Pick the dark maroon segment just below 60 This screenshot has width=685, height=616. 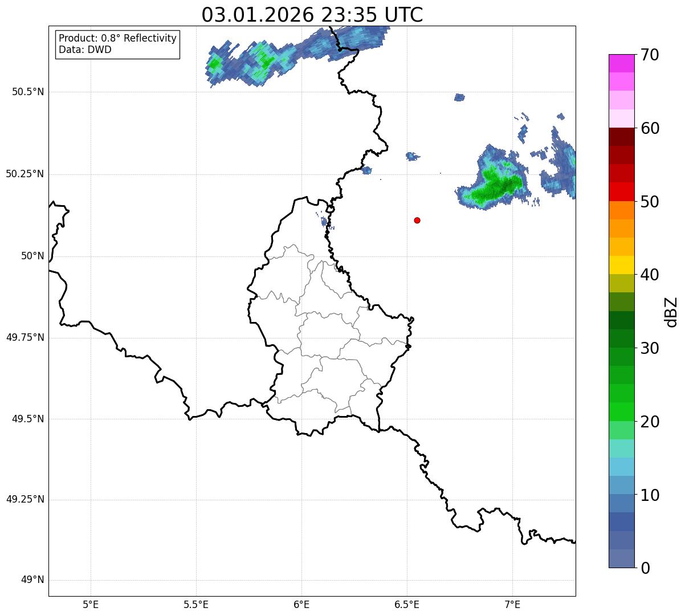click(621, 137)
